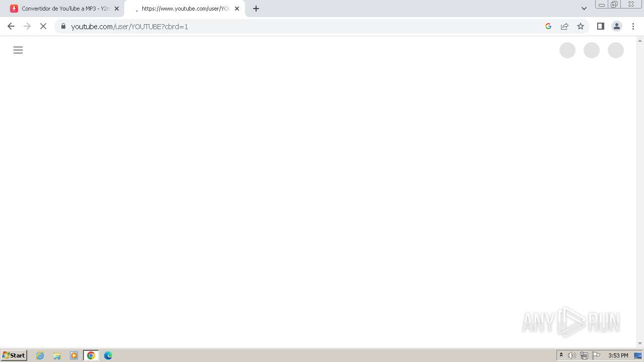Share this page via the share icon
Viewport: 644px width, 362px height.
pos(565,26)
